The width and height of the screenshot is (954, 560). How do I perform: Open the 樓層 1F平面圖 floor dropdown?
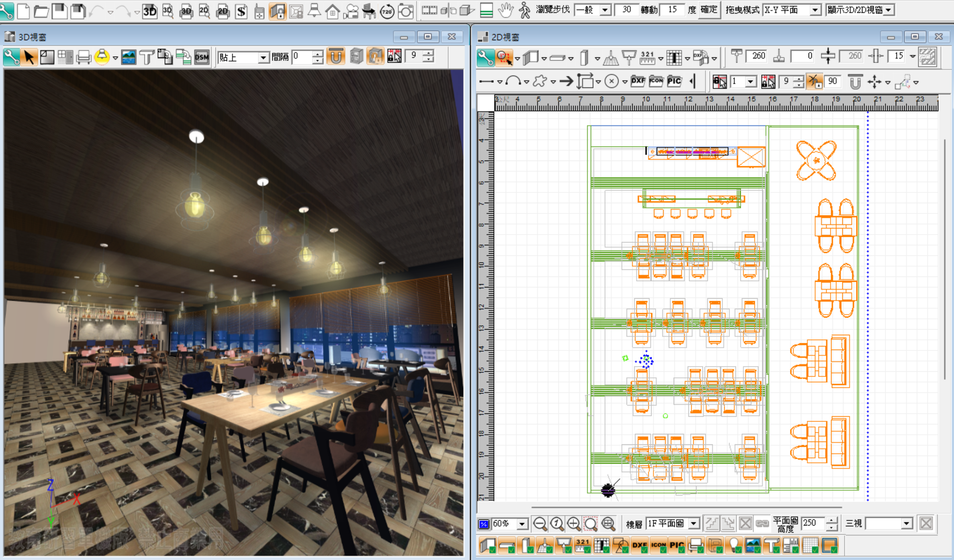point(694,523)
